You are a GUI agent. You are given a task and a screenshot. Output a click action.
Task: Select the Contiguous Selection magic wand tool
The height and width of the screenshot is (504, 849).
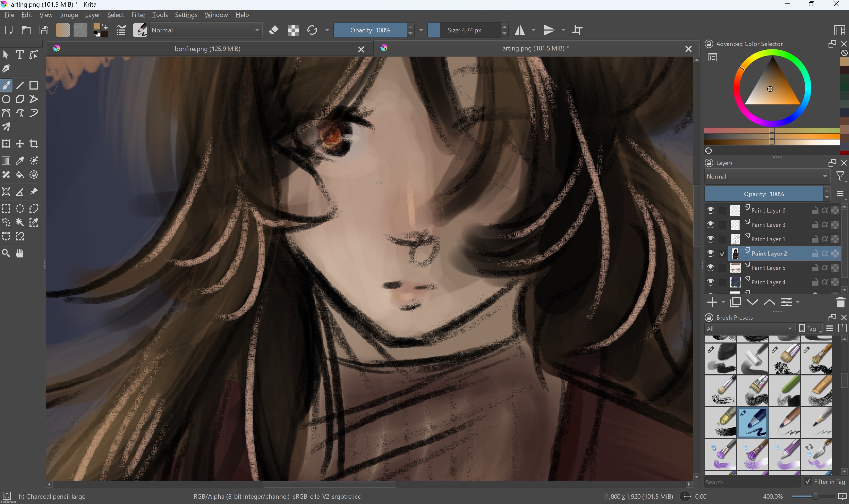pos(20,222)
